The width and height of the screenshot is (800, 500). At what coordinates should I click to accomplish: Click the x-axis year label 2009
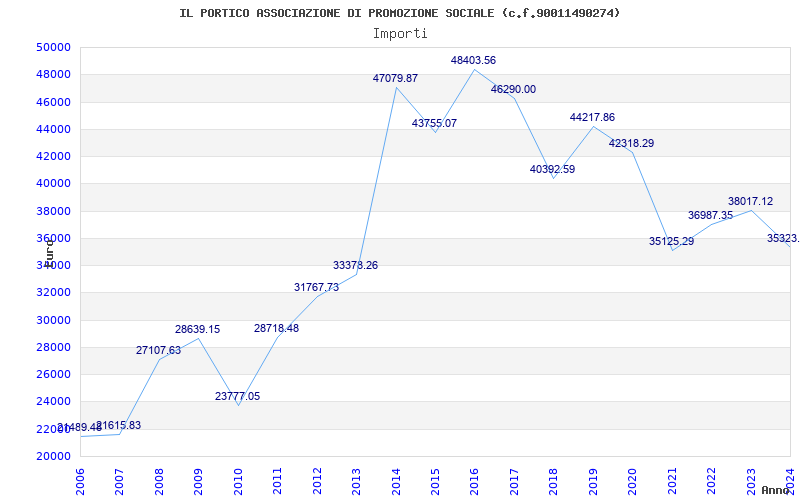[198, 482]
